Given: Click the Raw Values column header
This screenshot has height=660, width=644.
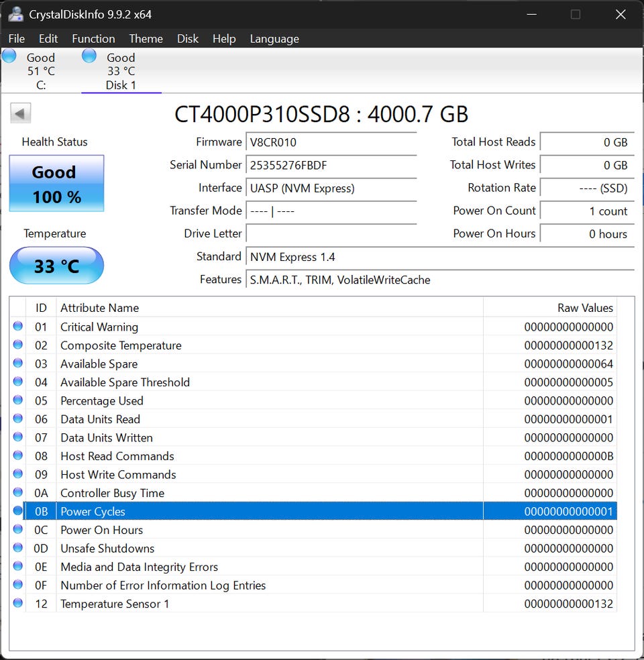Looking at the screenshot, I should (x=549, y=308).
